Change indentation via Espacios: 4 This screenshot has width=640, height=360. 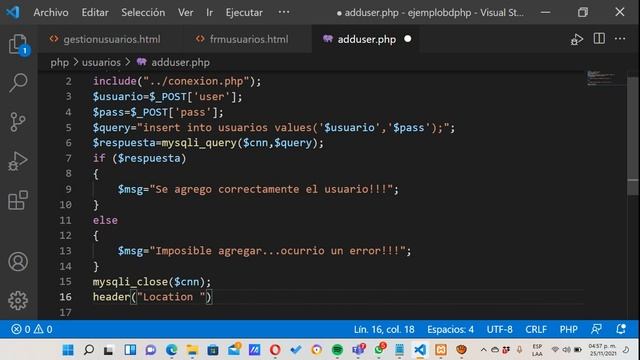coord(451,329)
